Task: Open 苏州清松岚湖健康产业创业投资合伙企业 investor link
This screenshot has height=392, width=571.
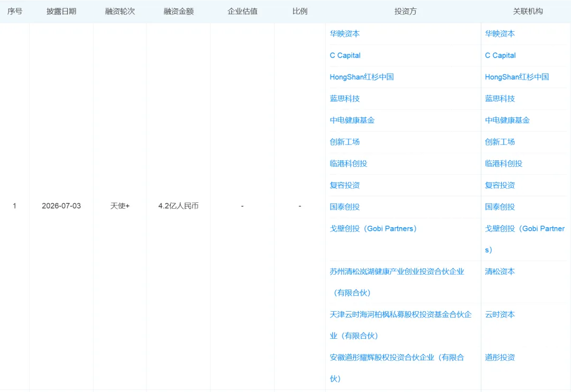Action: [397, 282]
